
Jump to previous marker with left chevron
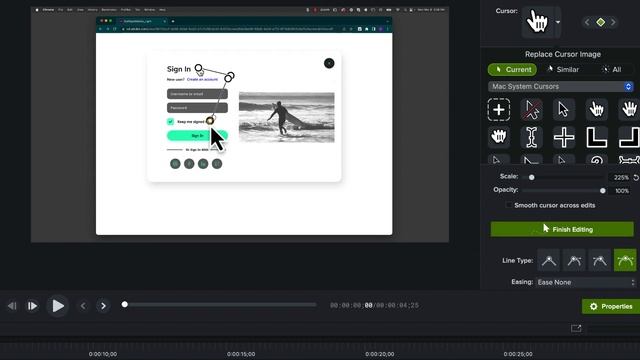[x=83, y=306]
